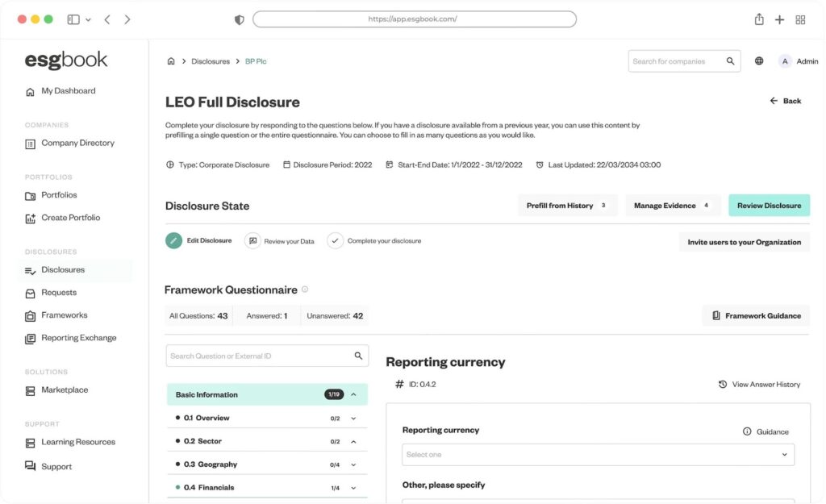Click the search icon in question search box
The height and width of the screenshot is (504, 826).
(x=358, y=356)
